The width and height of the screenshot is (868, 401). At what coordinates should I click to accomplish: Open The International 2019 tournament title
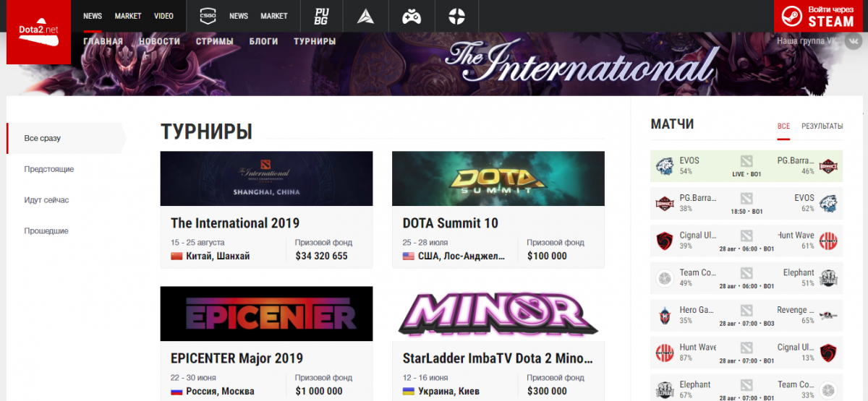(x=235, y=223)
